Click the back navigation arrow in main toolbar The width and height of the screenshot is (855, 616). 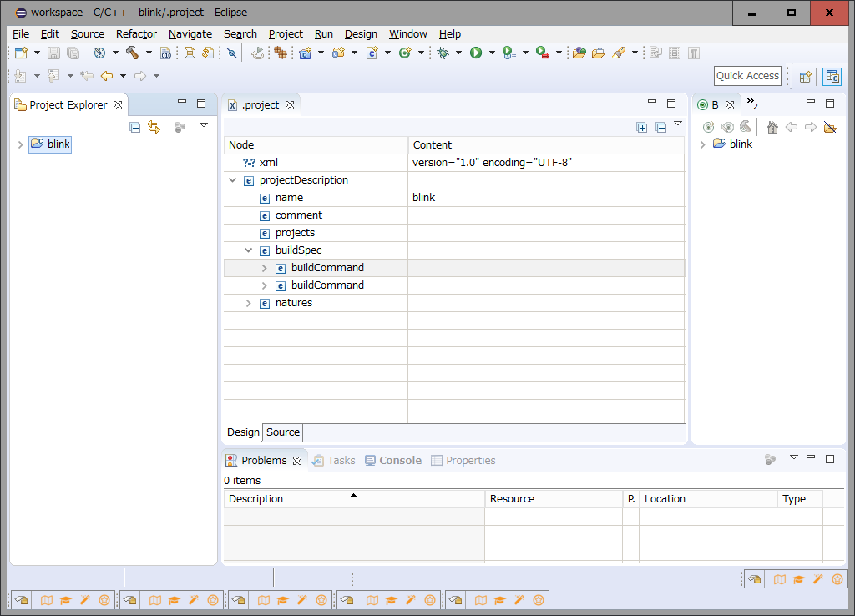point(107,76)
